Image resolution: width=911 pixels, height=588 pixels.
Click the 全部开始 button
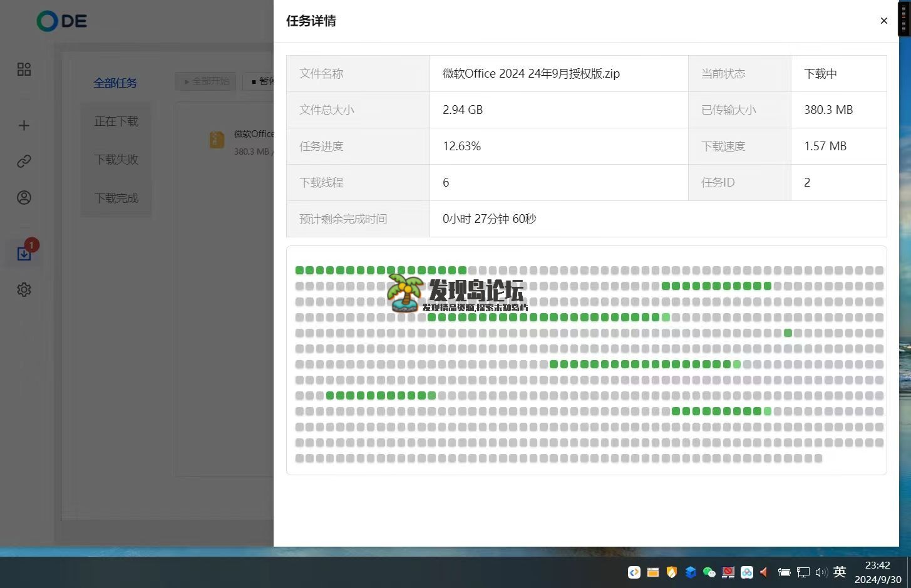tap(205, 81)
